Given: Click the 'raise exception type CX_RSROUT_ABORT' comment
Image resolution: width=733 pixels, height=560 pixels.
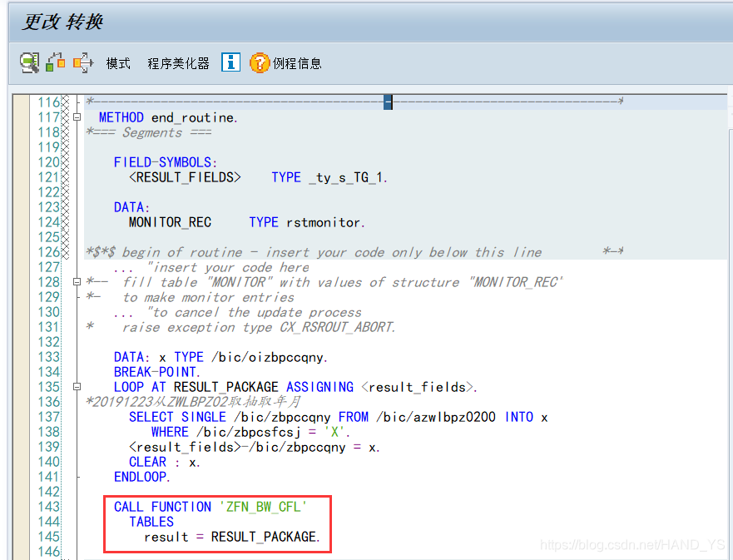Looking at the screenshot, I should point(258,327).
